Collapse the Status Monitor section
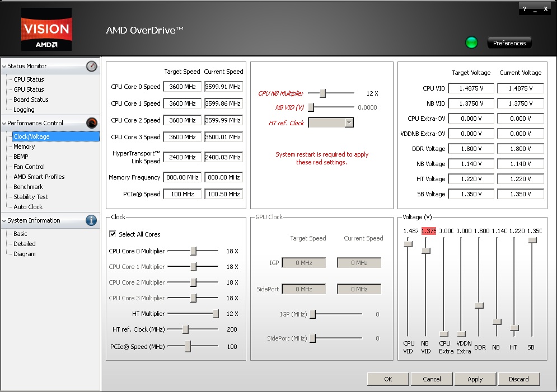Image resolution: width=557 pixels, height=392 pixels. [x=4, y=67]
